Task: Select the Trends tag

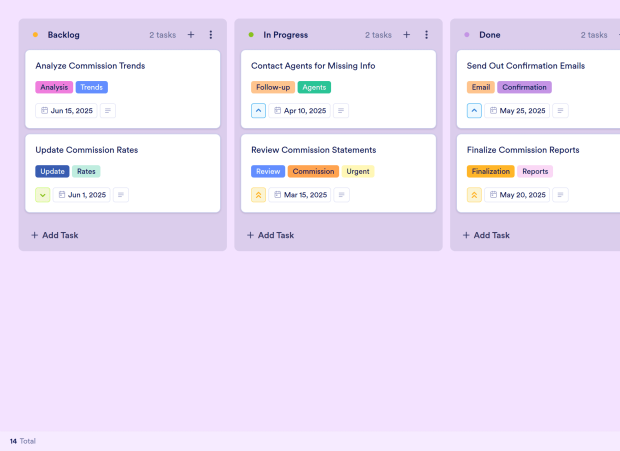Action: click(92, 87)
